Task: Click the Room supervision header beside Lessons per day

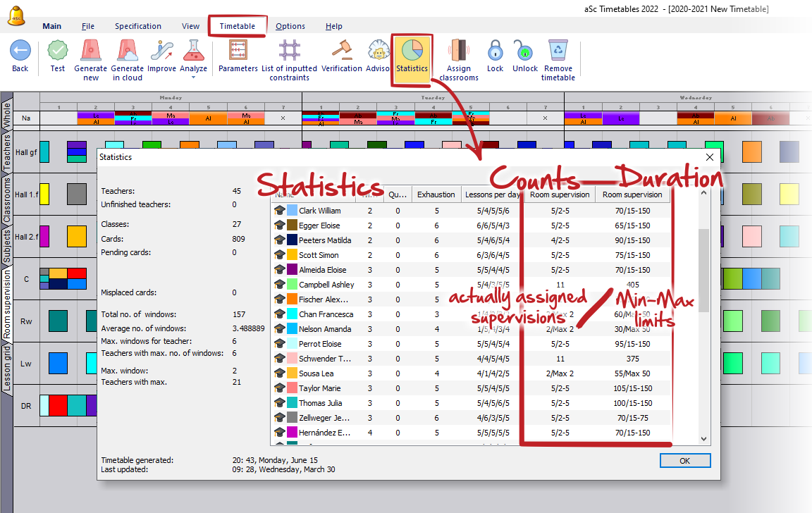Action: coord(560,194)
